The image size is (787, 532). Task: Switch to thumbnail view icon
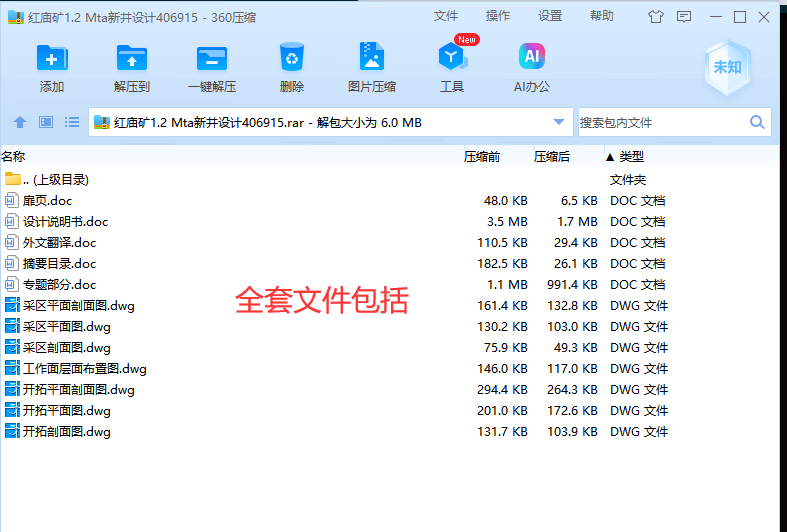(46, 122)
